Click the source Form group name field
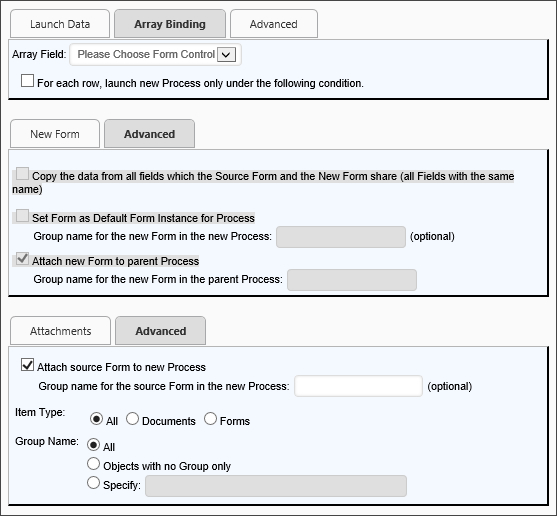 pyautogui.click(x=358, y=386)
